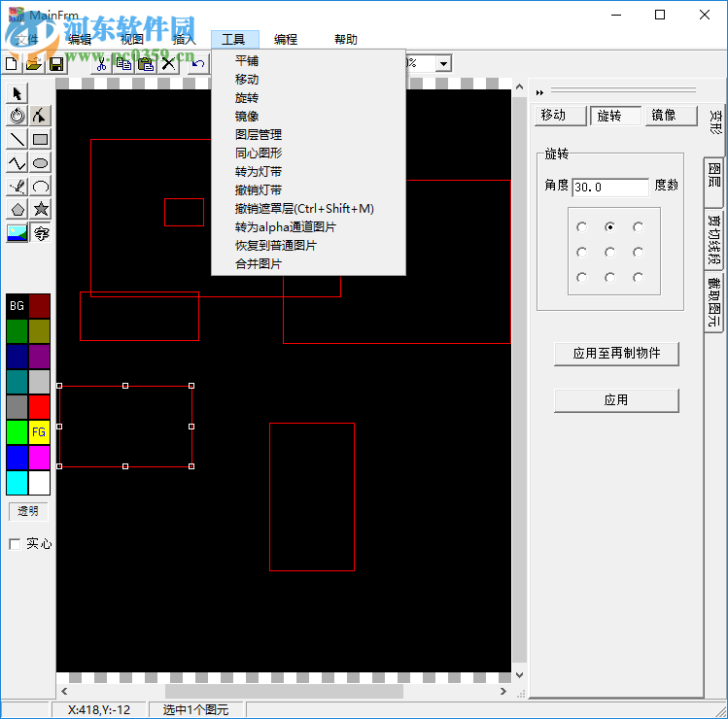
Task: Collapse panel with double-arrow icon
Action: 539,93
